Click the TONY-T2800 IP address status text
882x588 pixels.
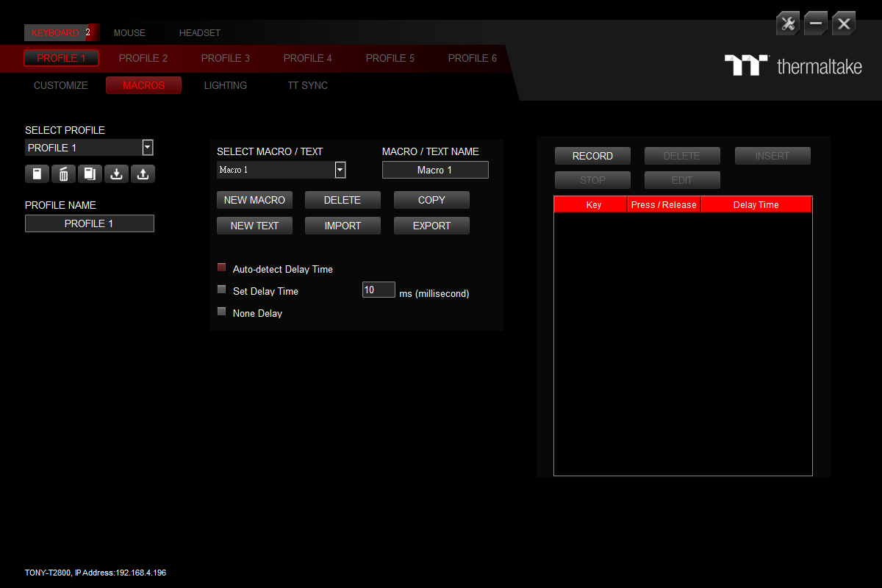point(96,573)
